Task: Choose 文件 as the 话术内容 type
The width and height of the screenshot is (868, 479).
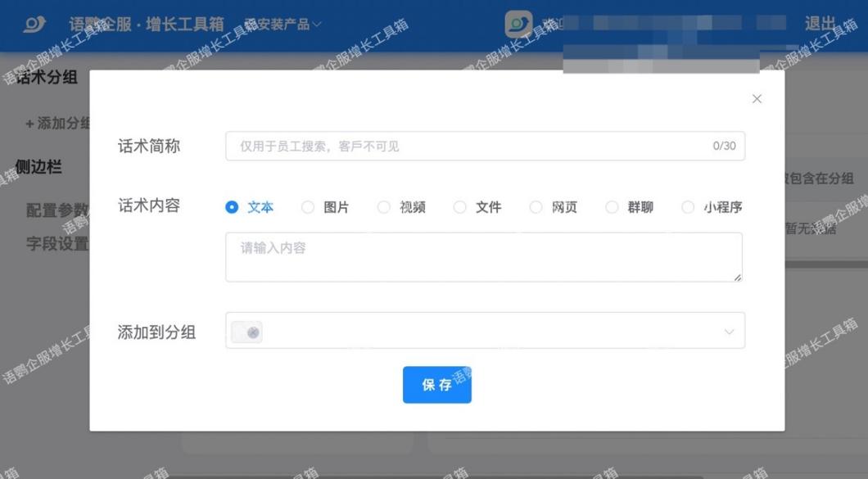Action: coord(460,208)
